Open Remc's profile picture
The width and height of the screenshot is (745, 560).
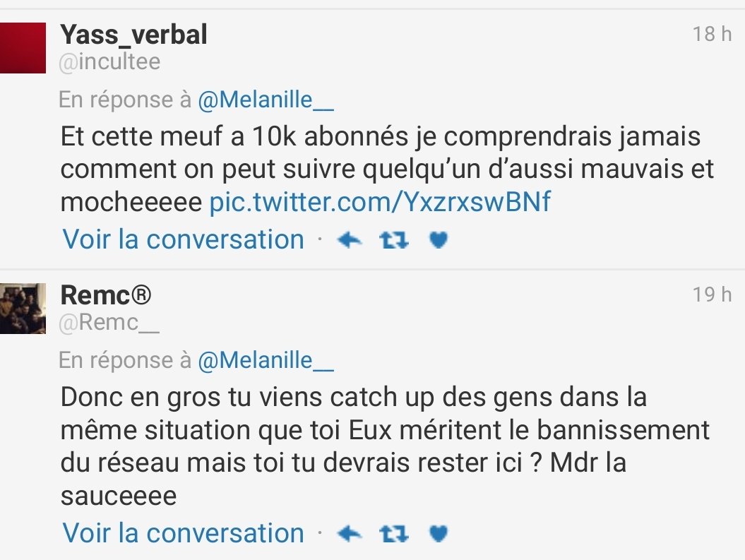pos(23,308)
